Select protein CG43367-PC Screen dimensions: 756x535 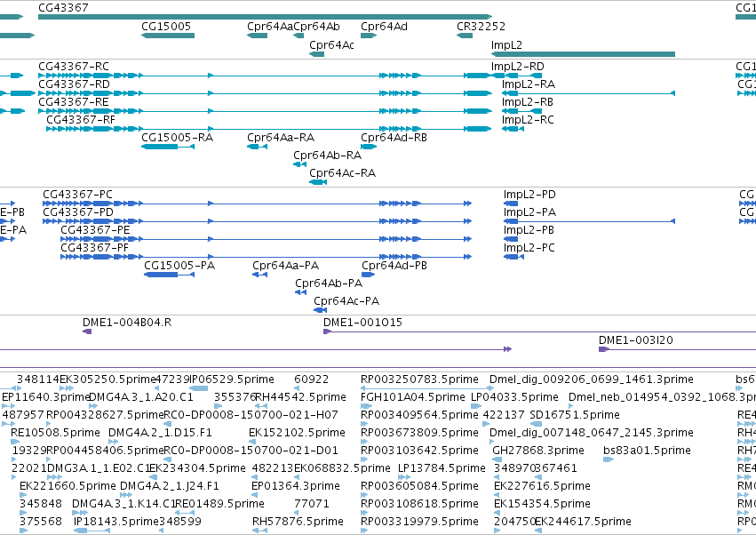[x=257, y=204]
